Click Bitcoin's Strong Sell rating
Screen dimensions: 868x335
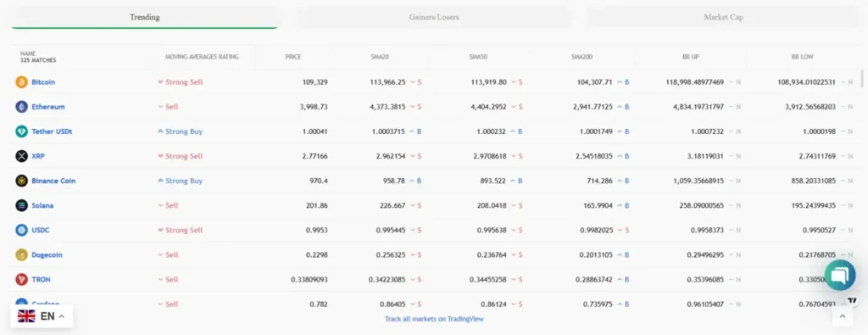point(181,82)
